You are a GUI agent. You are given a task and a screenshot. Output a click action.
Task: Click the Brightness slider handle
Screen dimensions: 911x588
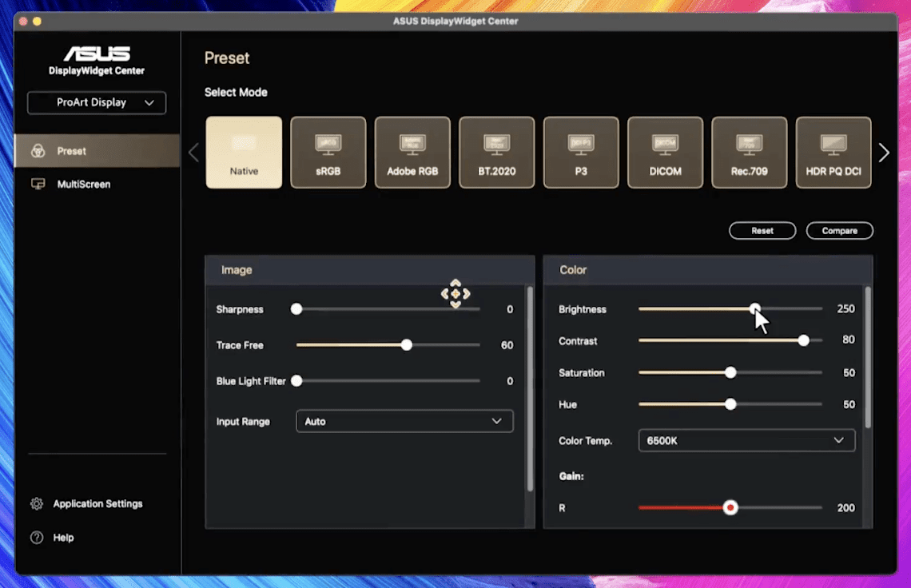tap(754, 308)
